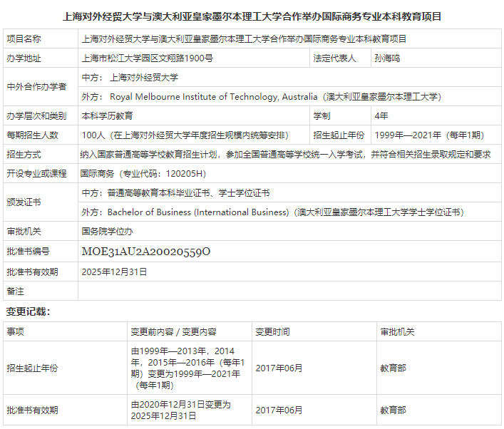
Task: Select the 颁发证书 label cell
Action: click(41, 202)
